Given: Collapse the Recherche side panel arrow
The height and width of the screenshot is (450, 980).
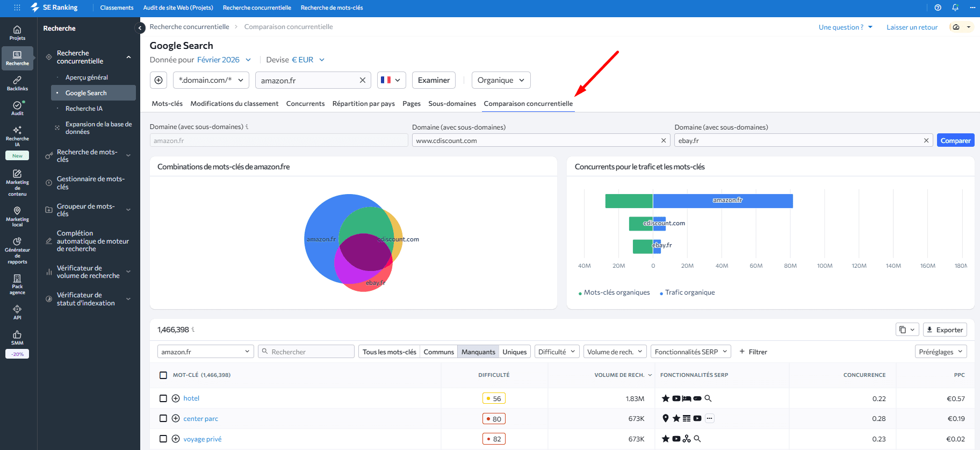Looking at the screenshot, I should click(140, 28).
